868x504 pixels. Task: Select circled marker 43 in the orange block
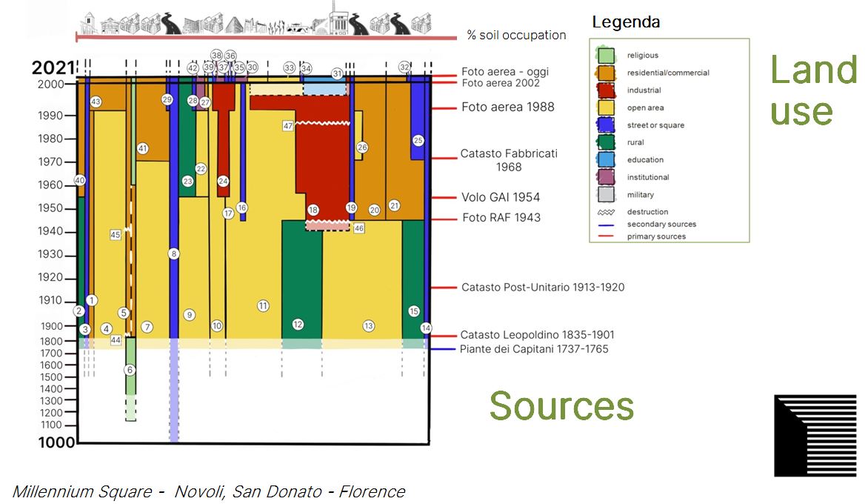pyautogui.click(x=96, y=102)
